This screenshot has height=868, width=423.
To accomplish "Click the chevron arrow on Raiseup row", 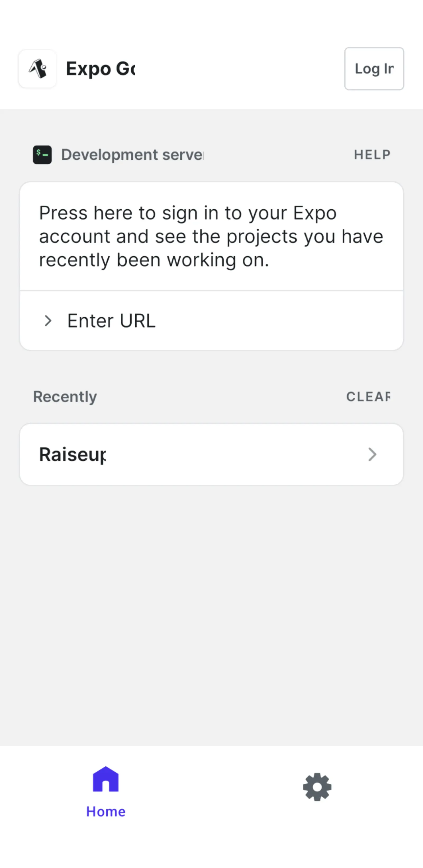I will pyautogui.click(x=372, y=454).
